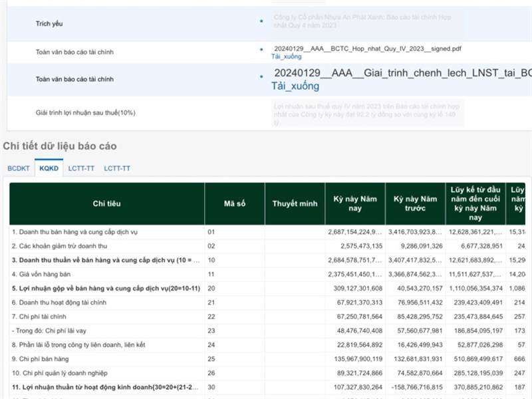The height and width of the screenshot is (399, 532).
Task: Click value 67,921,370,313 in row 21
Action: point(360,303)
